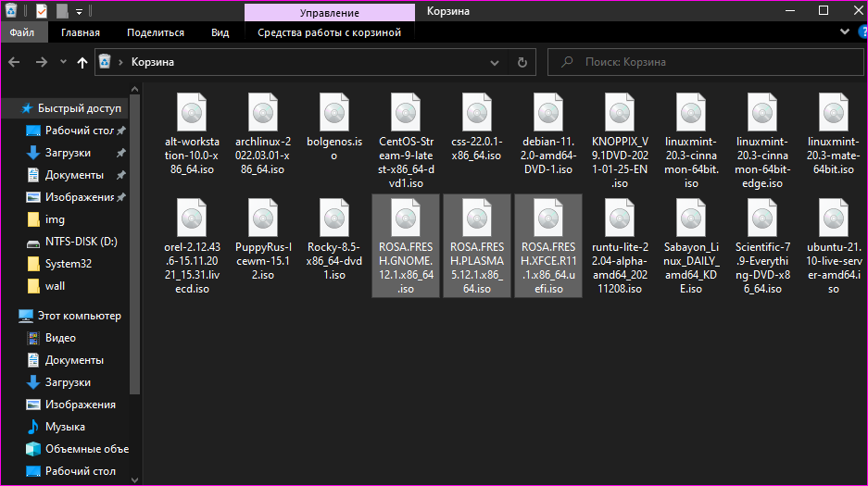Expand the ribbon with the chevron
The width and height of the screenshot is (868, 486).
tap(845, 31)
